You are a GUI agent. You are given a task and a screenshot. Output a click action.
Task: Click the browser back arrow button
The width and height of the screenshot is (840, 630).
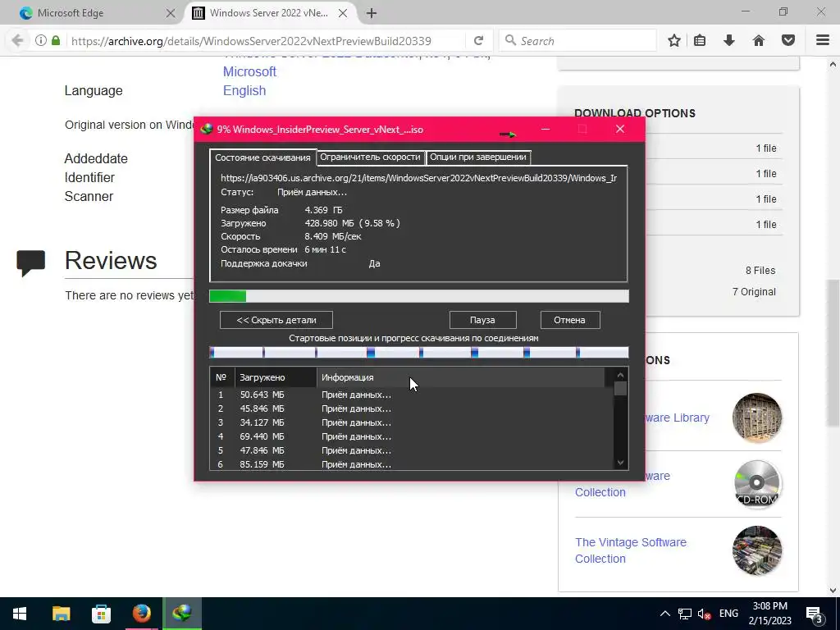(17, 41)
